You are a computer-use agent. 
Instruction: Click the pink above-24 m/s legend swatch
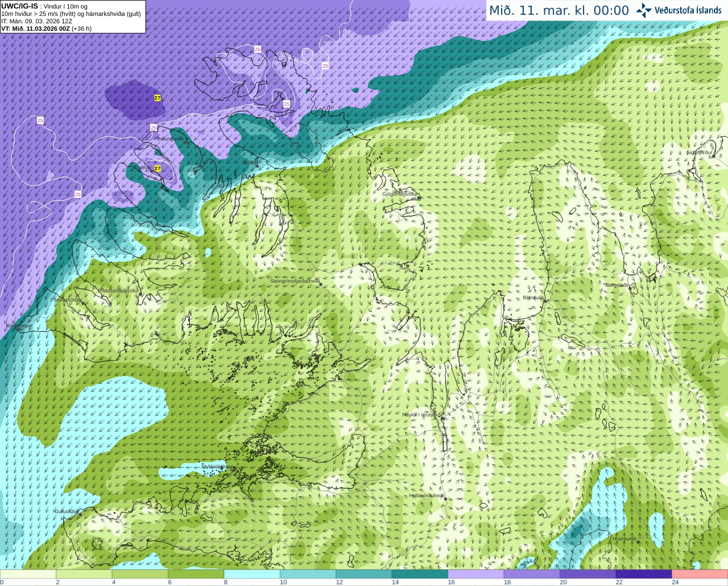pos(700,574)
